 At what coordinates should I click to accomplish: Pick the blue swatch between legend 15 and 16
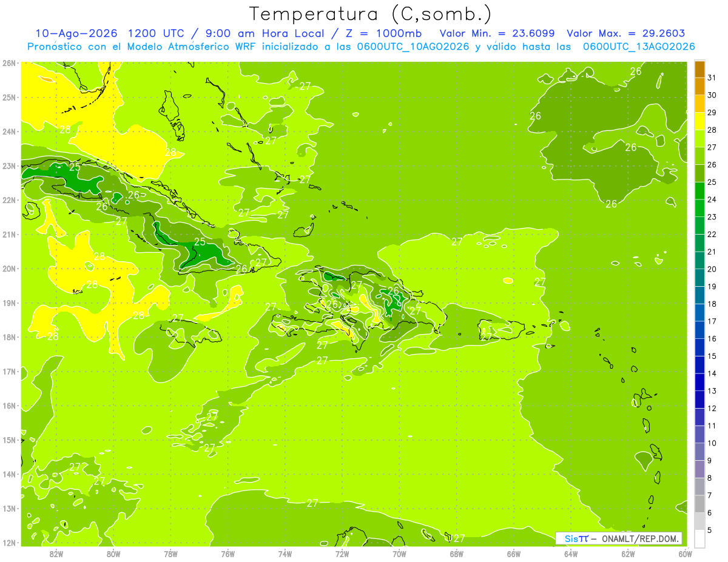(699, 347)
